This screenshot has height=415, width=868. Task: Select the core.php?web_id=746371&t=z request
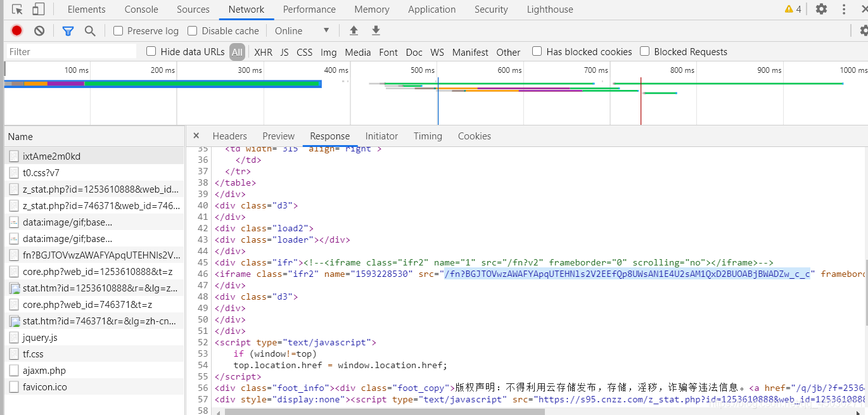tap(94, 305)
